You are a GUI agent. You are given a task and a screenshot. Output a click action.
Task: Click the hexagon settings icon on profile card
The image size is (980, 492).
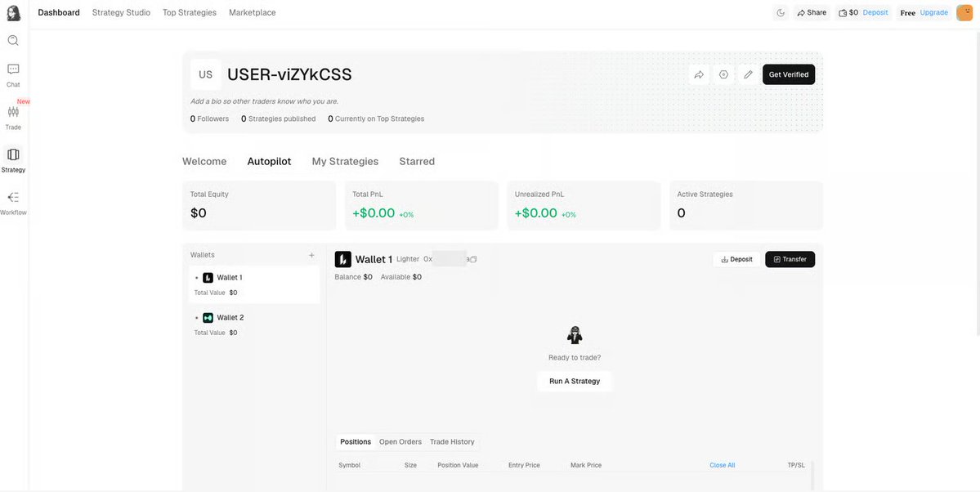click(x=723, y=74)
